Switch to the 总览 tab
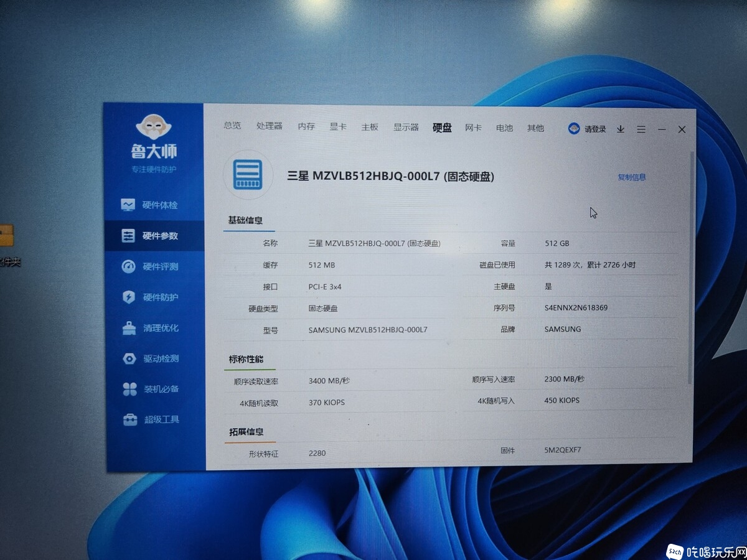 pyautogui.click(x=232, y=126)
